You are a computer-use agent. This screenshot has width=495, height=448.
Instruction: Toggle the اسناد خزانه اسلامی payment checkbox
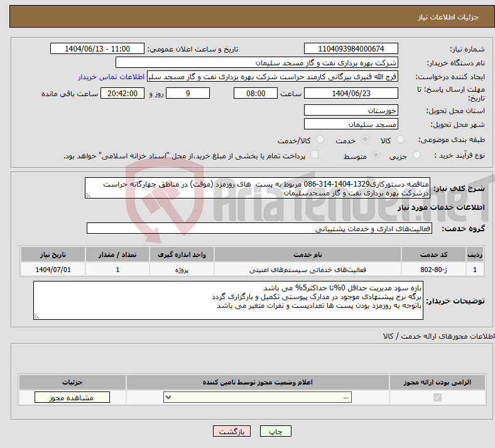(314, 155)
